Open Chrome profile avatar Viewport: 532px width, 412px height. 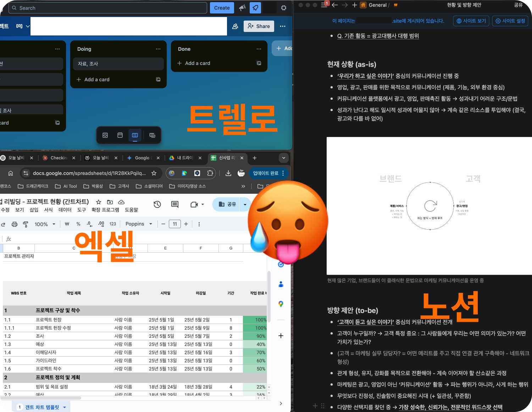241,173
